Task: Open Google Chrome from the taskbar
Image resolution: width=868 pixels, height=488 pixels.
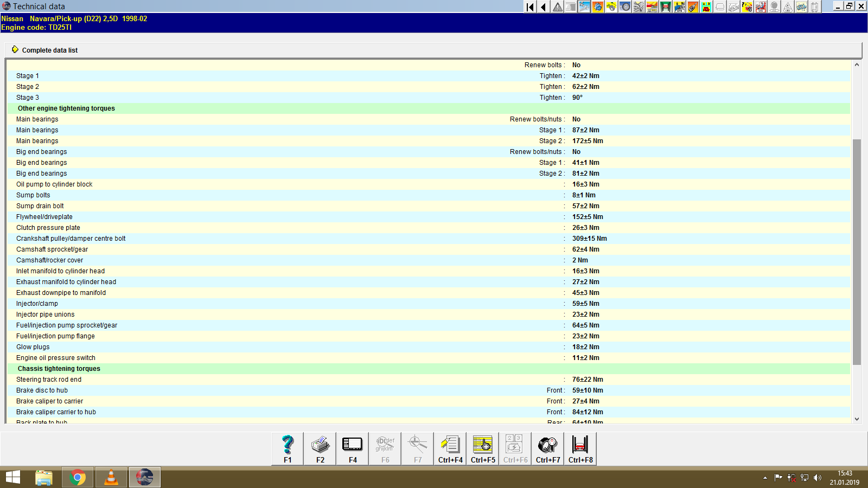Action: click(78, 477)
